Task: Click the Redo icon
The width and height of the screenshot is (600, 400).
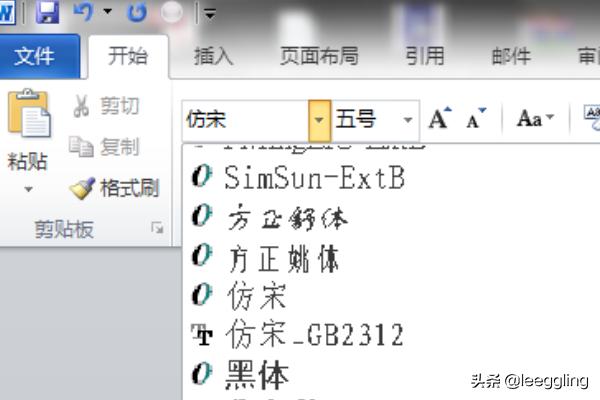Action: click(137, 12)
